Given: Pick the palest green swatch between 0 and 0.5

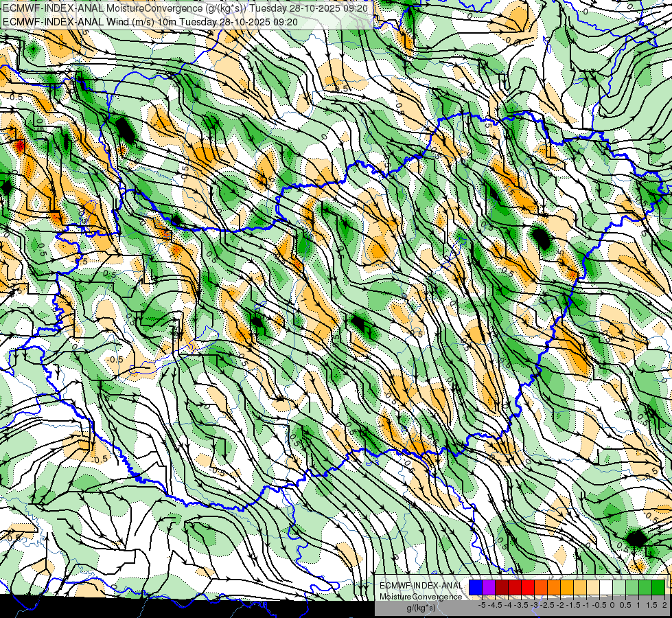Looking at the screenshot, I should tap(619, 588).
